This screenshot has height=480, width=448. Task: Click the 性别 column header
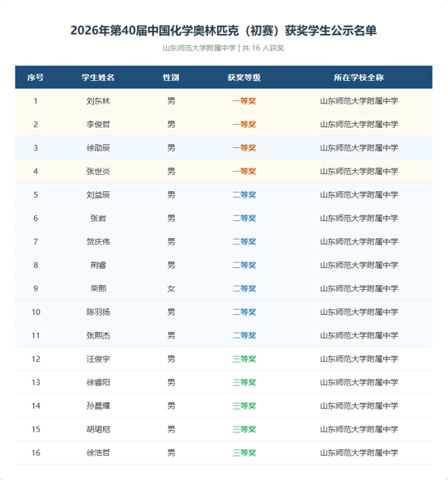pyautogui.click(x=171, y=78)
